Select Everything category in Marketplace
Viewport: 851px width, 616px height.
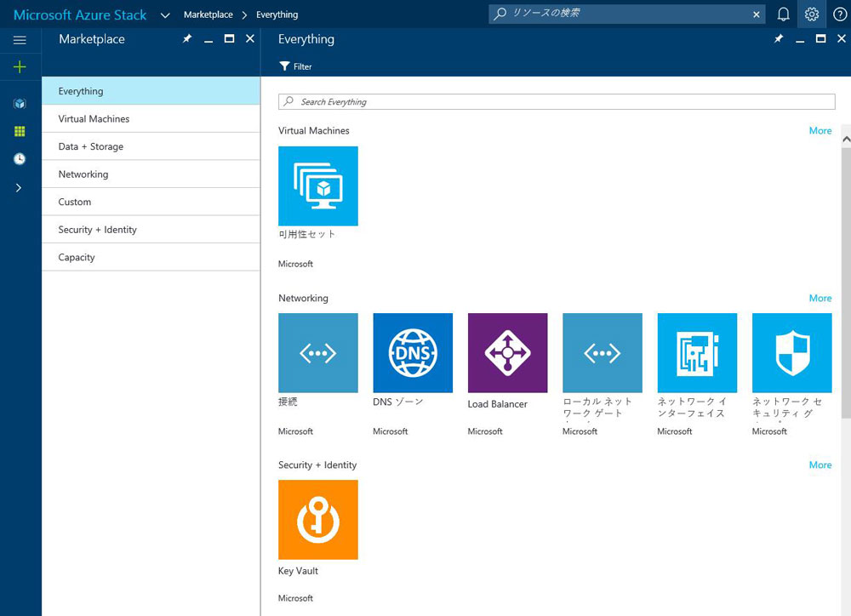(x=151, y=91)
